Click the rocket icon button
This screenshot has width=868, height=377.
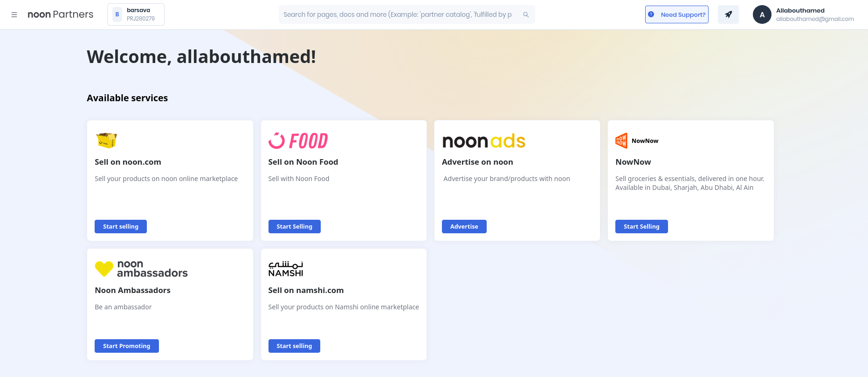tap(728, 14)
